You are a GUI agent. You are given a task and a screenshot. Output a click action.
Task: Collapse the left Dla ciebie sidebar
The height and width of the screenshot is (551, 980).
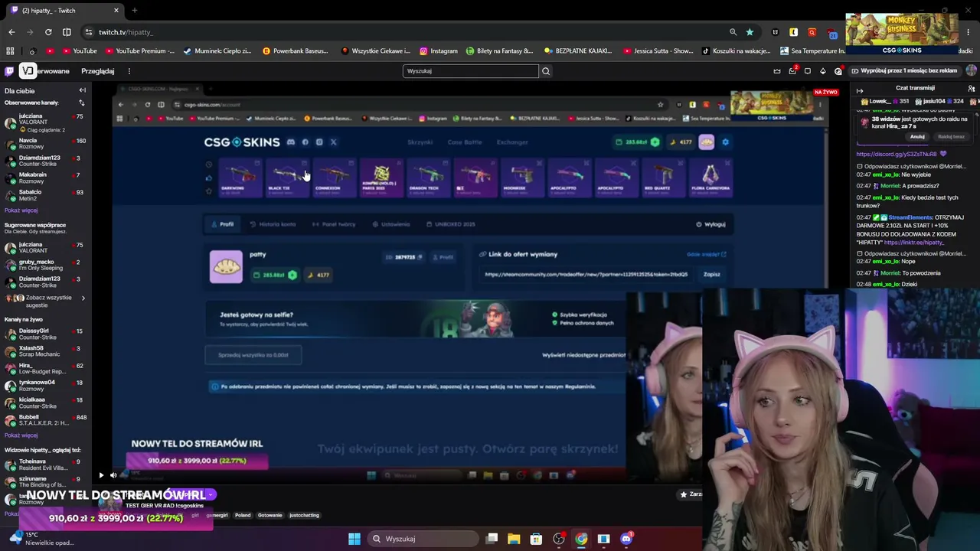point(82,90)
